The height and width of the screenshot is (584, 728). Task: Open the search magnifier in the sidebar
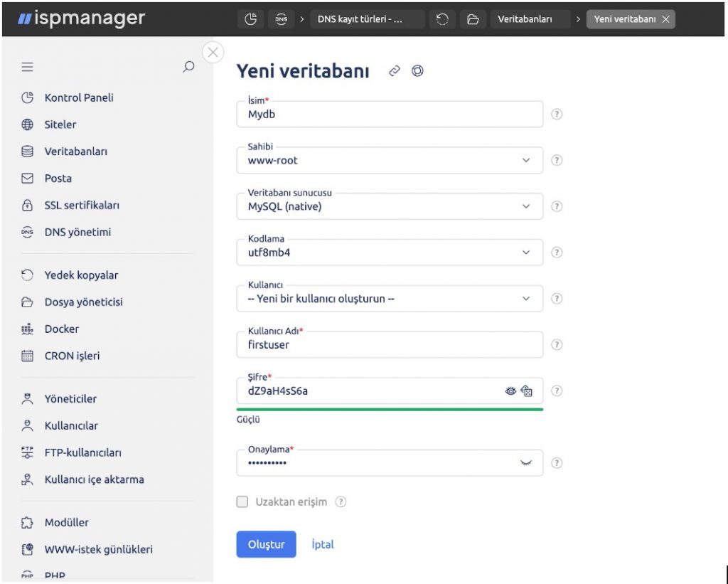[x=188, y=66]
